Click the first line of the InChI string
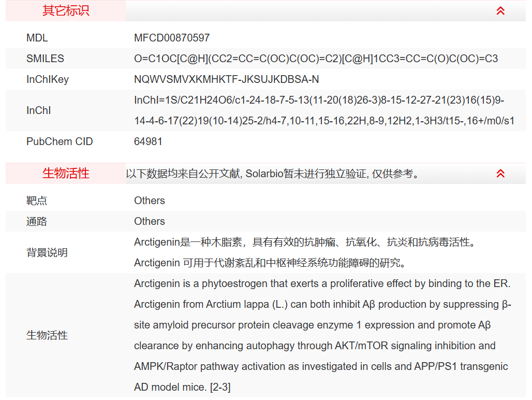Viewport: 532px width, 400px height. pos(319,100)
